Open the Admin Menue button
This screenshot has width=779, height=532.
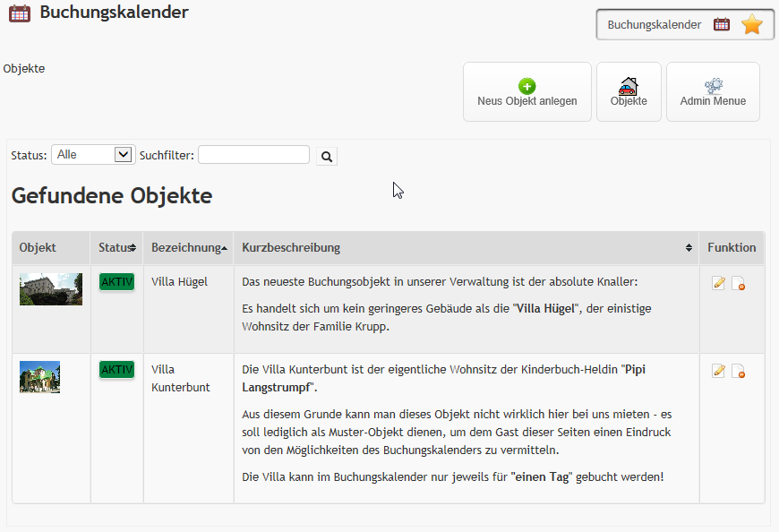tap(713, 91)
